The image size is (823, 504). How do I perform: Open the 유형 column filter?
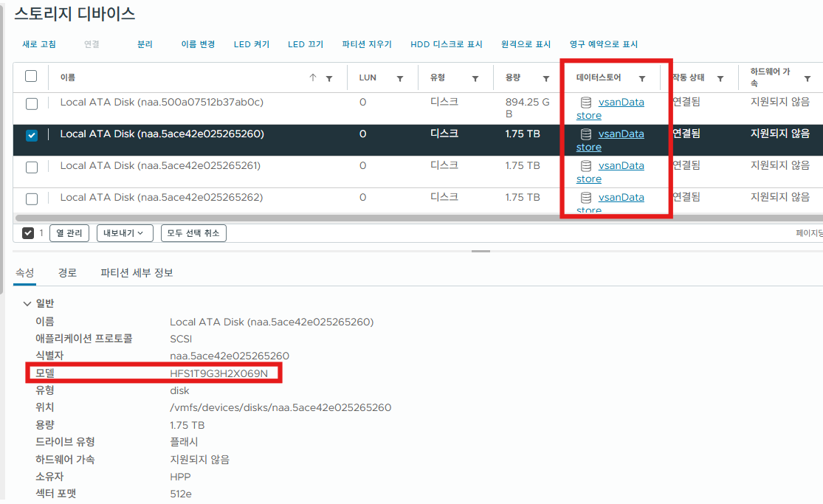[475, 79]
